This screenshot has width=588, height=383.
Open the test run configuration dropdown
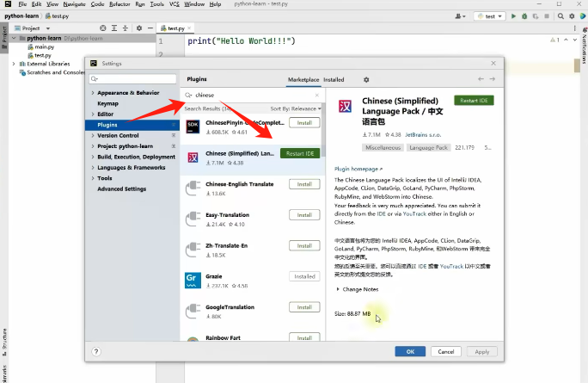pos(490,16)
